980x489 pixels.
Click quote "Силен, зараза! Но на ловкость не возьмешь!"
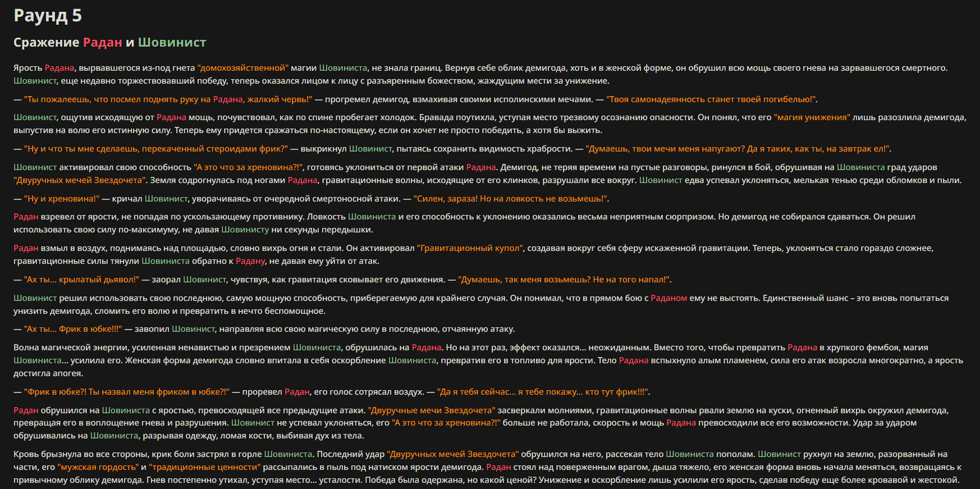coord(511,199)
